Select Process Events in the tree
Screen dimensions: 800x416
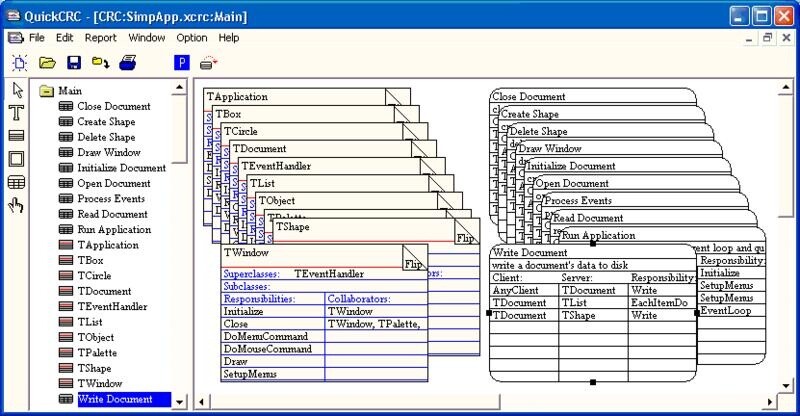coord(111,199)
